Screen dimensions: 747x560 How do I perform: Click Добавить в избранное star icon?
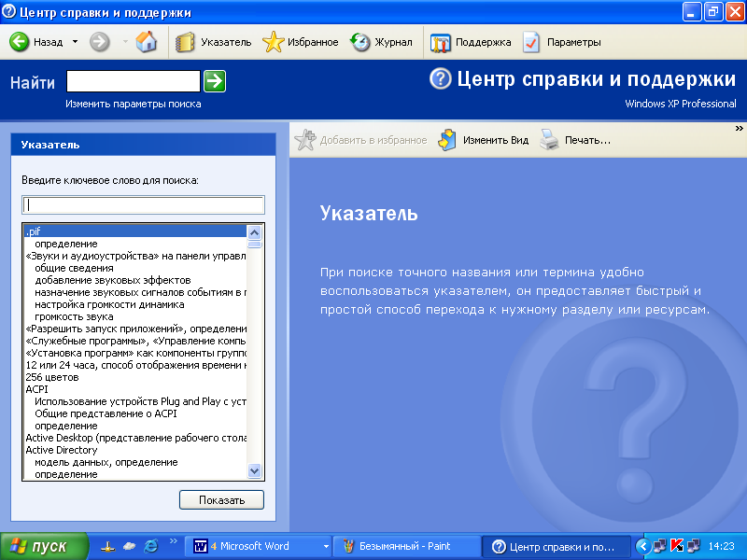(x=305, y=140)
